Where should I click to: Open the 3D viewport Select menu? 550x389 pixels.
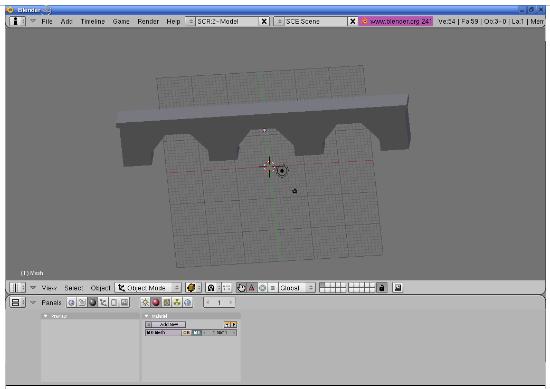[x=73, y=288]
